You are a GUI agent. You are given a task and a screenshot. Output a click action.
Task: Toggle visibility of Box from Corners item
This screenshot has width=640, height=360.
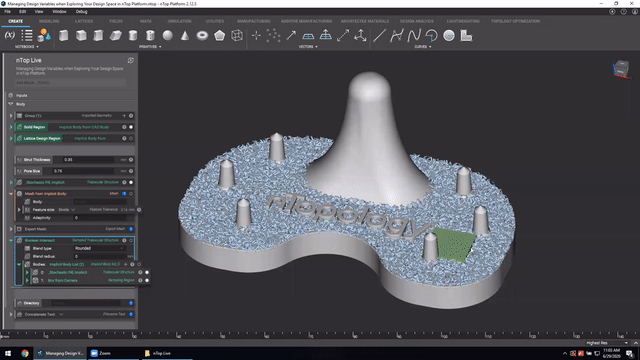pos(147,280)
